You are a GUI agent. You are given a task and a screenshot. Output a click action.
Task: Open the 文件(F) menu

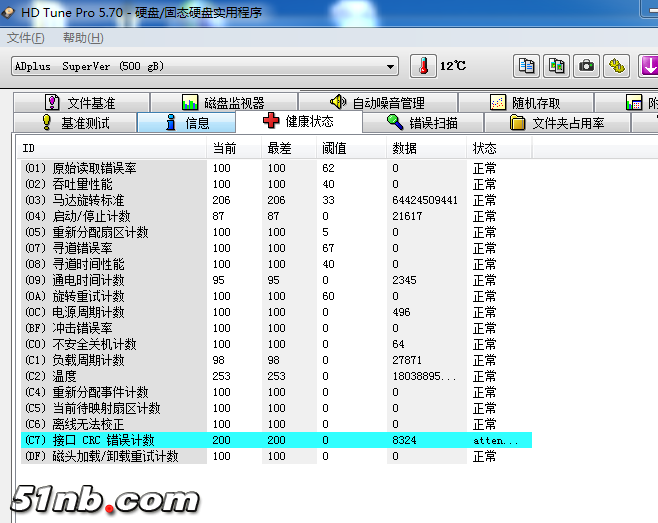click(26, 38)
